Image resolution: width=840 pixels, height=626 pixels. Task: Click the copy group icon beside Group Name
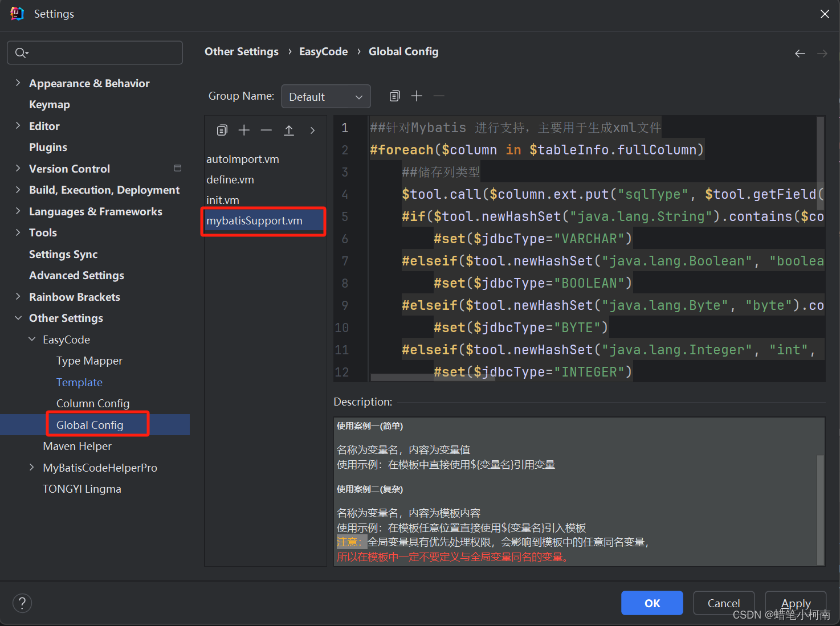pos(394,96)
